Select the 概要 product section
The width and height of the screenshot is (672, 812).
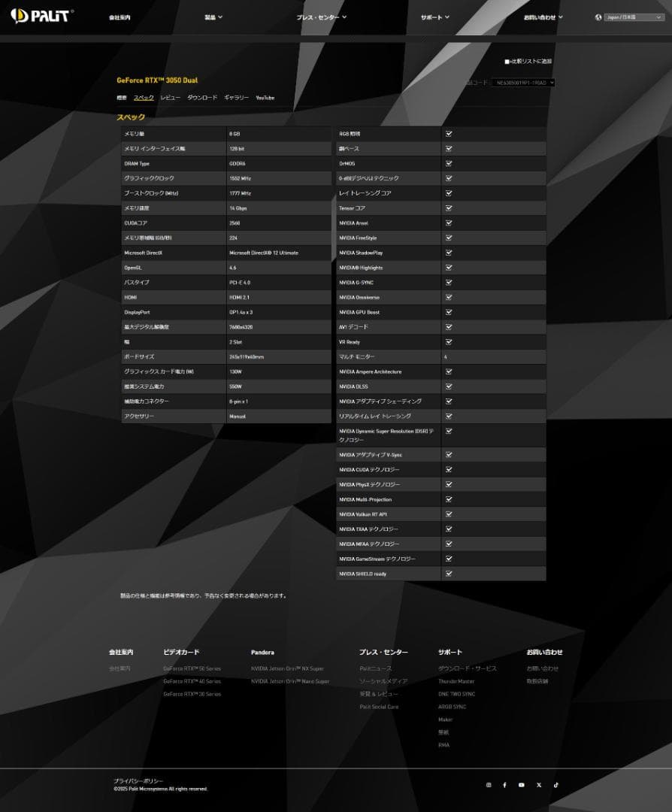click(122, 97)
